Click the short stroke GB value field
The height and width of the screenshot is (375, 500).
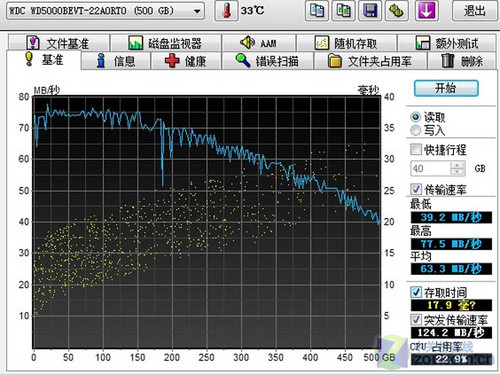coord(431,168)
